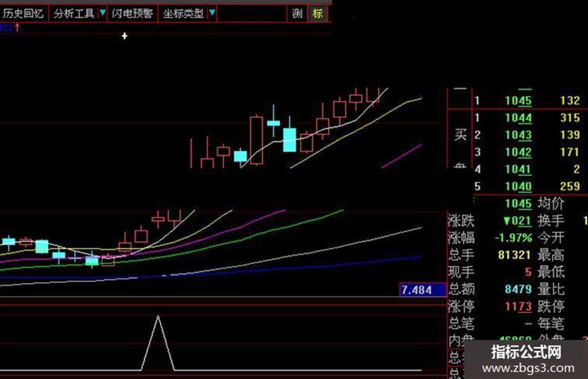Click buy-5 volume 259
Image resolution: width=588 pixels, height=379 pixels.
570,186
